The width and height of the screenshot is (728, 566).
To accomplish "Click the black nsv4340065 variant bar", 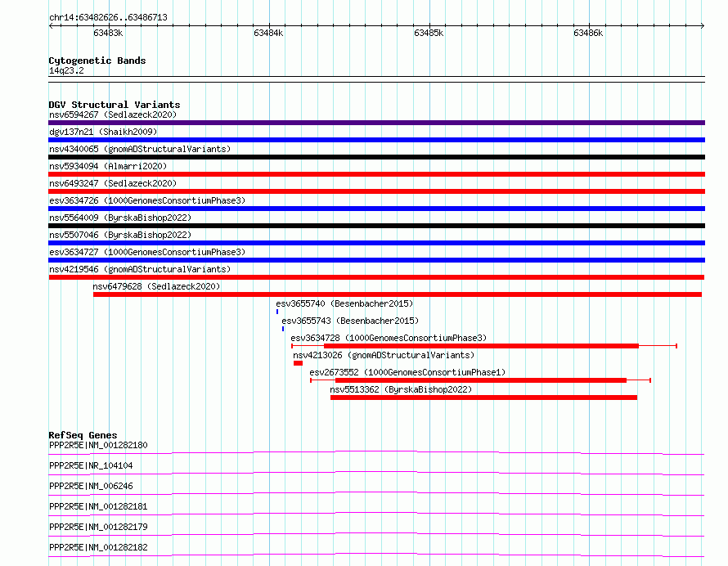I will 376,157.
